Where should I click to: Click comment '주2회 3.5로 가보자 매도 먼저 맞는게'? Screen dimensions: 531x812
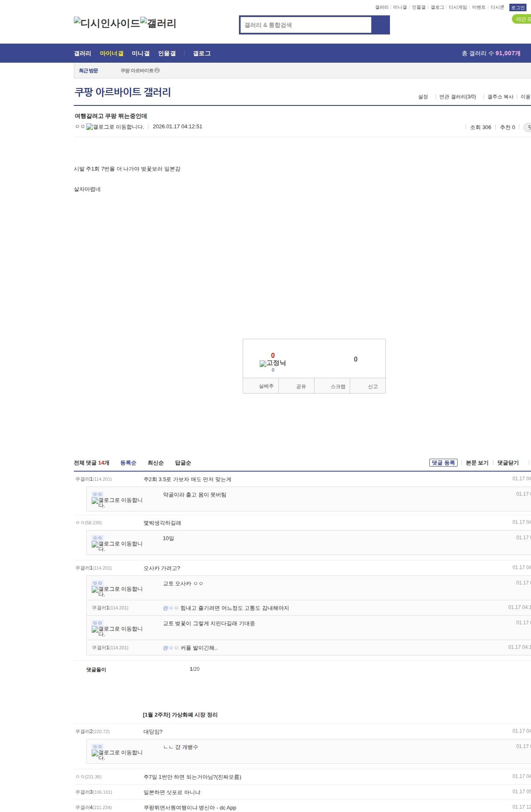(188, 479)
